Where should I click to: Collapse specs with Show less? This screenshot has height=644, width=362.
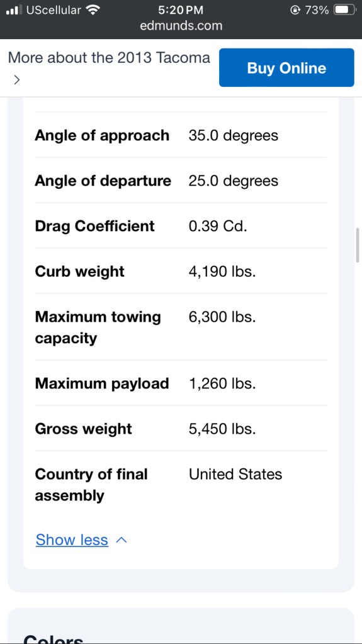[x=72, y=539]
